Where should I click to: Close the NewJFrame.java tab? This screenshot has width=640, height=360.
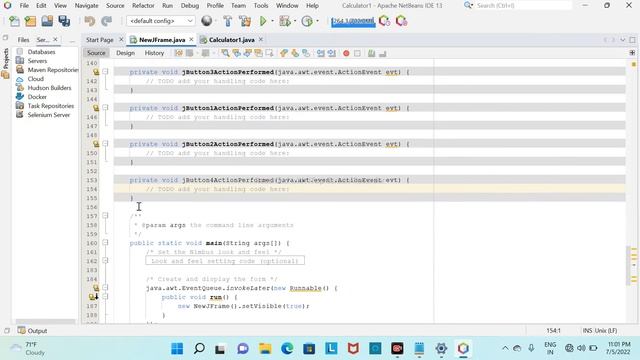tap(191, 40)
